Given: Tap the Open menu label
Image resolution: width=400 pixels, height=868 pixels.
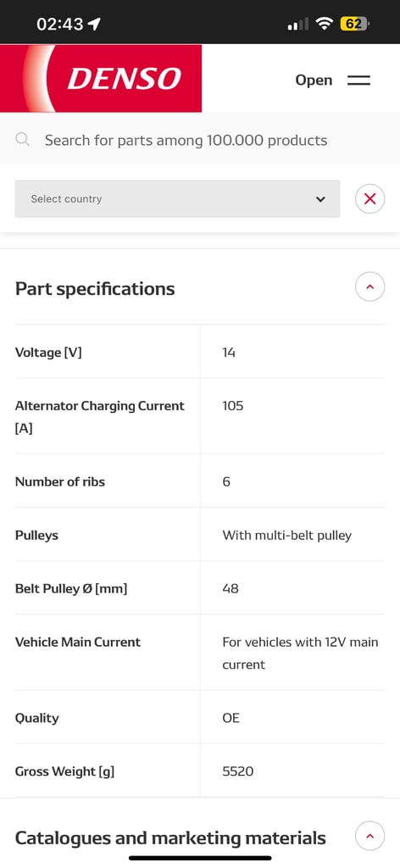Looking at the screenshot, I should [314, 81].
